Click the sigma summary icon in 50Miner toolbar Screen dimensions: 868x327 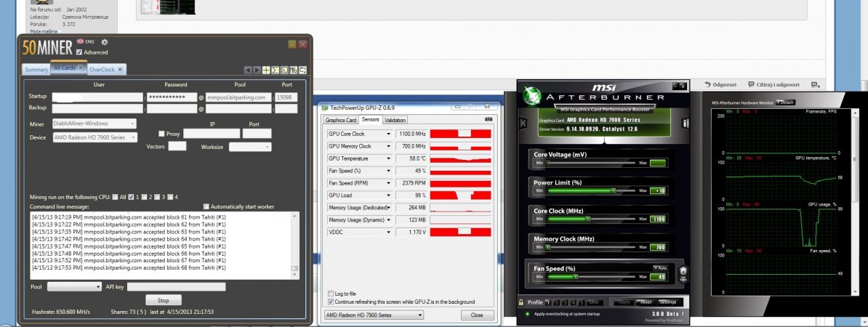(275, 70)
